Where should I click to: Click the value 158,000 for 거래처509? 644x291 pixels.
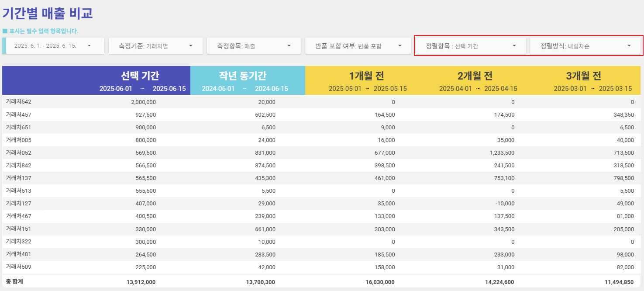385,267
